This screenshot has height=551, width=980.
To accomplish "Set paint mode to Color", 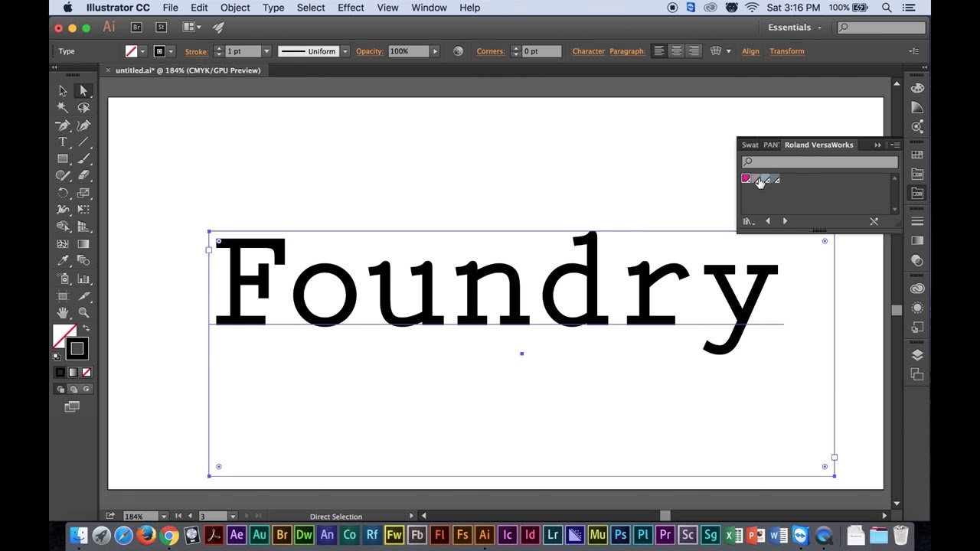I will pos(60,373).
